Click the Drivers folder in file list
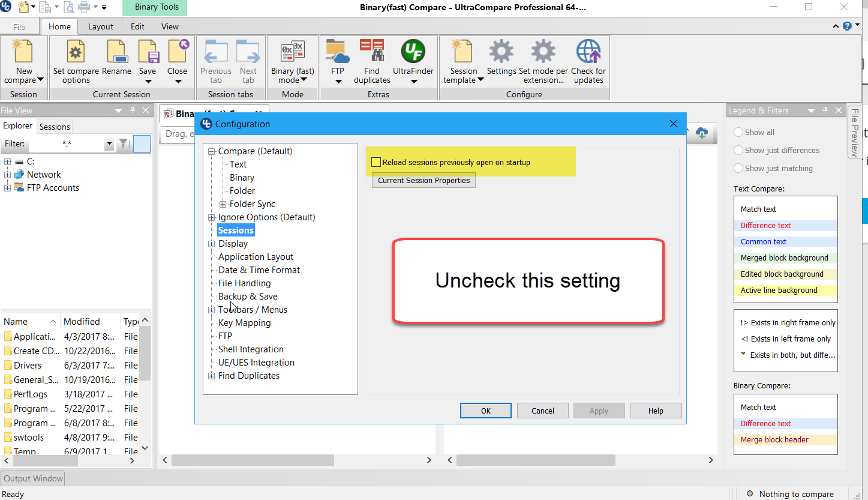This screenshot has width=868, height=500. (28, 366)
